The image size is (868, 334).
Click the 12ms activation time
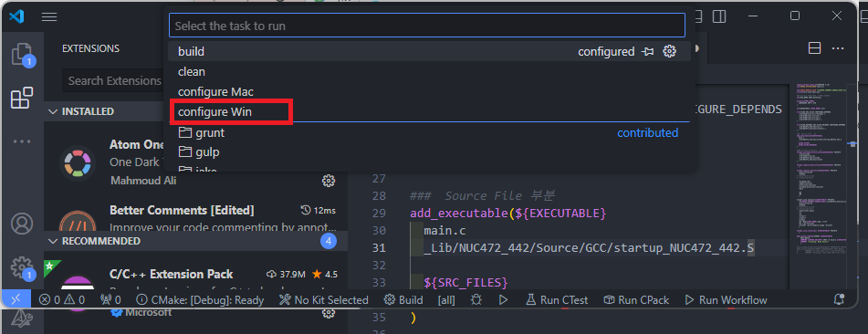(319, 211)
